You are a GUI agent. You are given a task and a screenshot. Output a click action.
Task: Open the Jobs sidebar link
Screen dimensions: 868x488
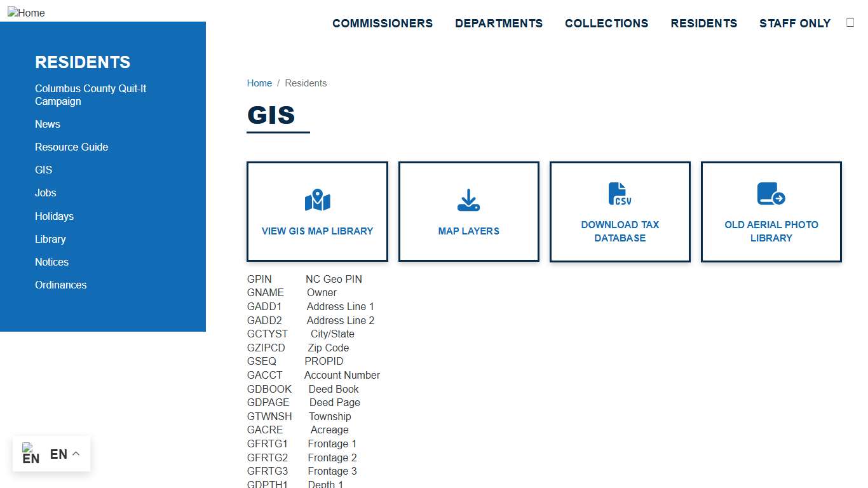coord(45,193)
